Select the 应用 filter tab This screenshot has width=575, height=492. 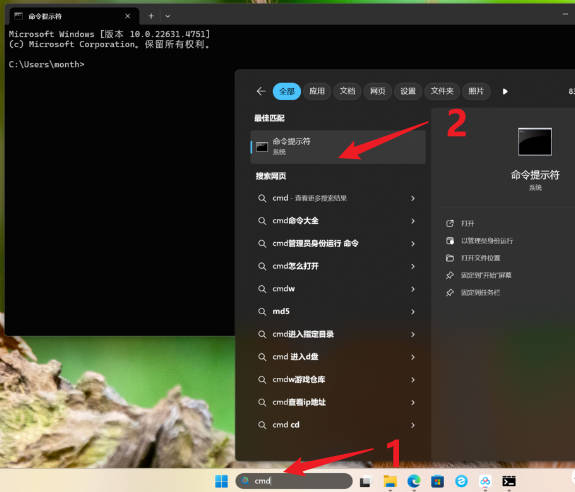(x=317, y=91)
